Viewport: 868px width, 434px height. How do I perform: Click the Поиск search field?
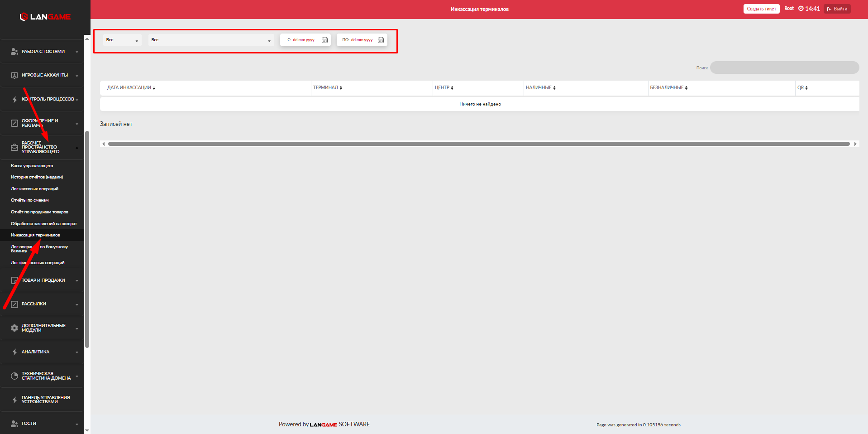[x=784, y=68]
